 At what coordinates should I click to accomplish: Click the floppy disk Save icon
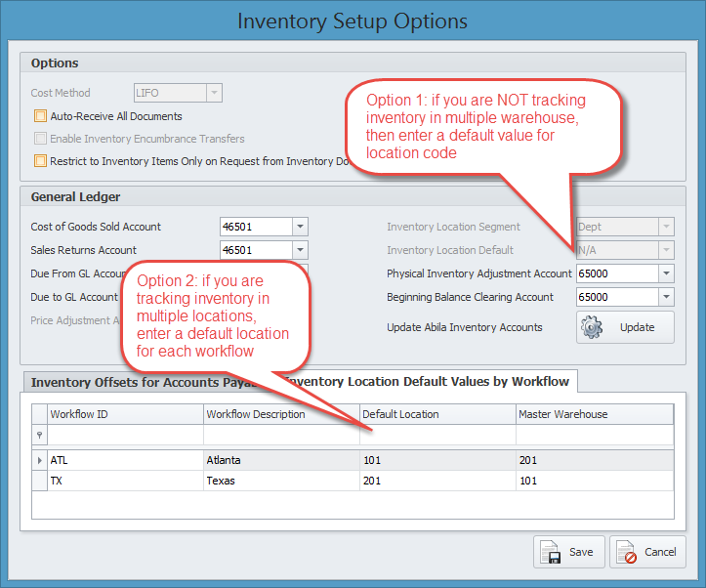tap(554, 552)
